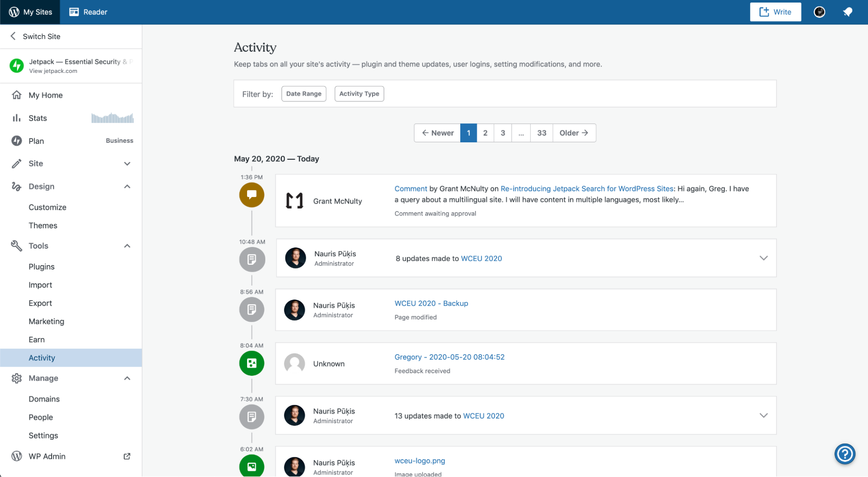Click the Activity sidebar icon

(42, 357)
